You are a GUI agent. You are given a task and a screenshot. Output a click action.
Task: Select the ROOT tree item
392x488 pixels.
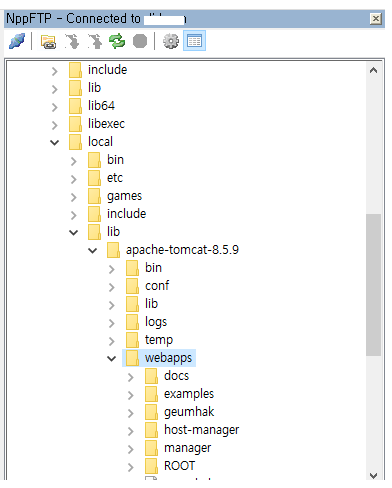[x=179, y=466]
